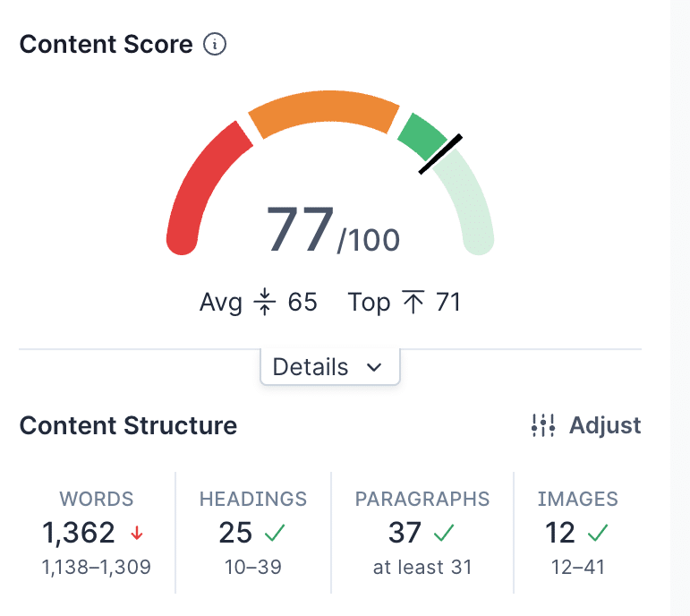This screenshot has height=616, width=690.
Task: Click the 77/100 score value
Action: coord(333,230)
